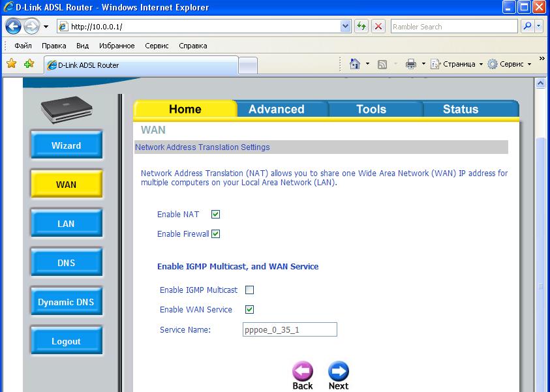
Task: Open the Избранное menu
Action: [117, 46]
